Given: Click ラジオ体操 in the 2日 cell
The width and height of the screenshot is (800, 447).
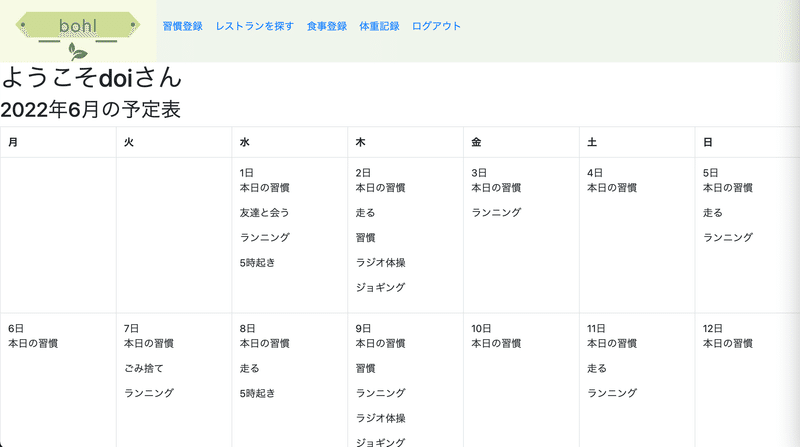Looking at the screenshot, I should tap(380, 263).
